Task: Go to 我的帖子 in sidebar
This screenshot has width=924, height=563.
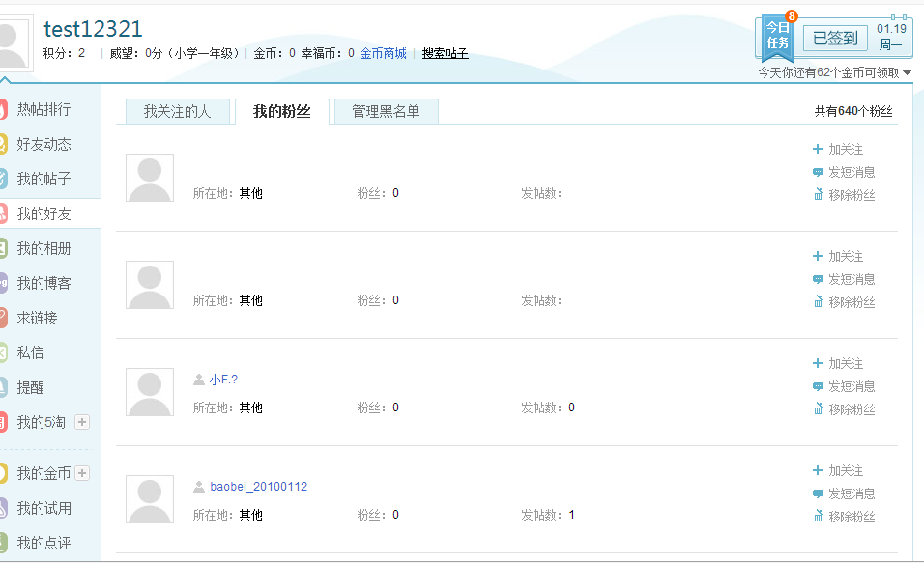Action: pyautogui.click(x=43, y=179)
